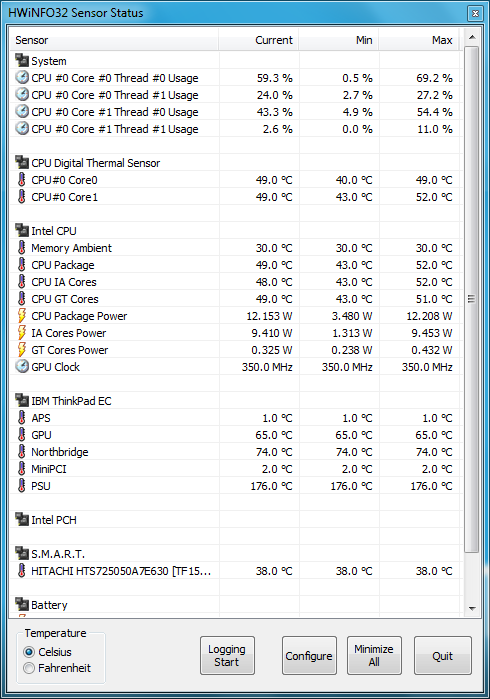Click thermometer icon next to CPU#0 Core0
This screenshot has height=699, width=490.
coord(21,179)
